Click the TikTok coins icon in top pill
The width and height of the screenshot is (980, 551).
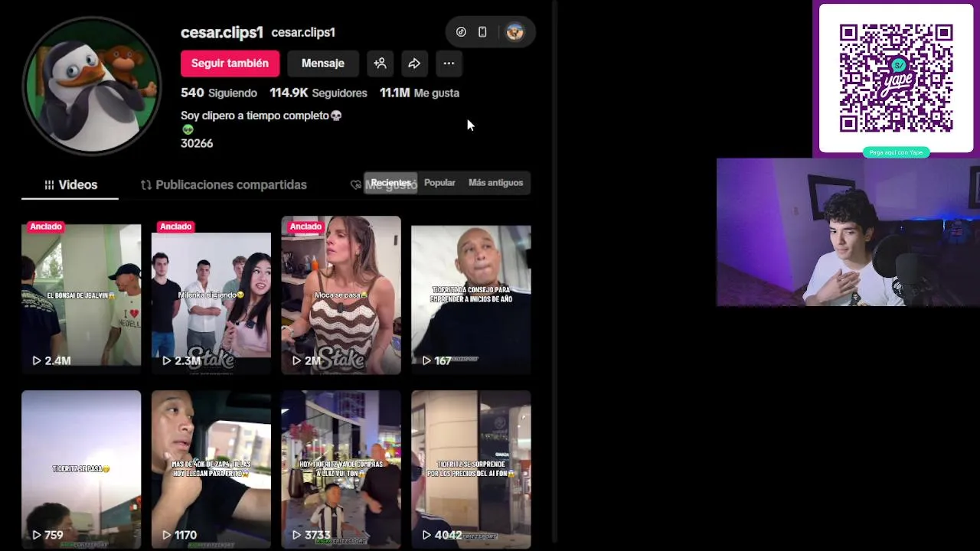(x=461, y=32)
